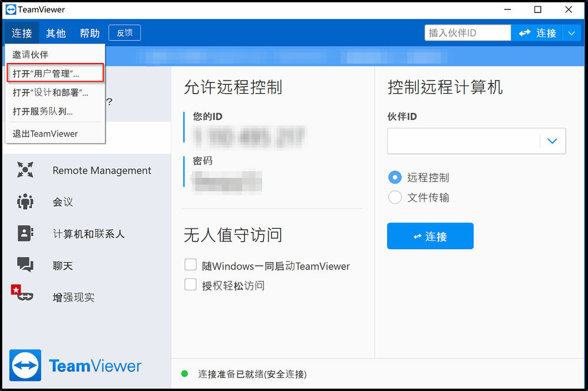Minimize the TeamViewer window
The width and height of the screenshot is (588, 391).
tap(507, 9)
